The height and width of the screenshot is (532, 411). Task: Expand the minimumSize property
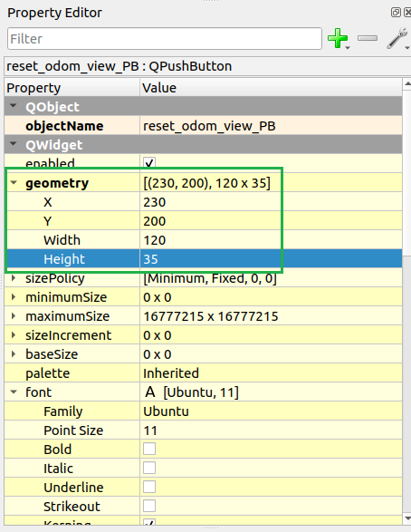pos(14,297)
